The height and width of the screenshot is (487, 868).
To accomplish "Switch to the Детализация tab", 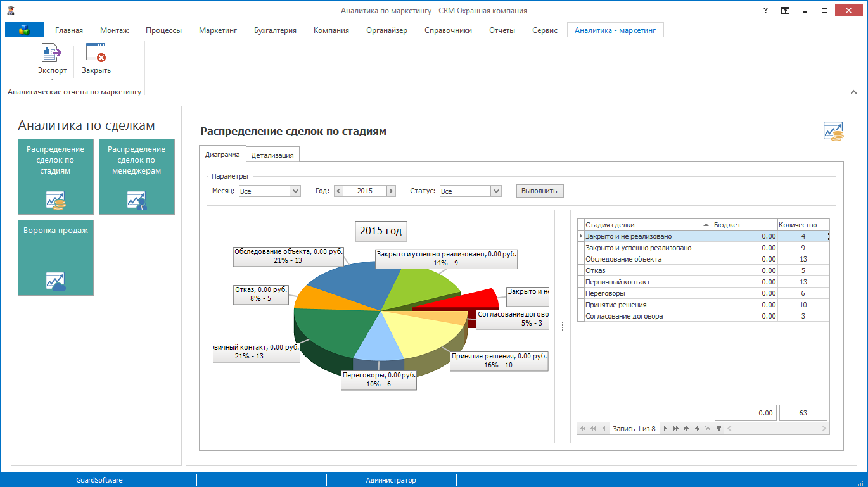I will coord(272,155).
